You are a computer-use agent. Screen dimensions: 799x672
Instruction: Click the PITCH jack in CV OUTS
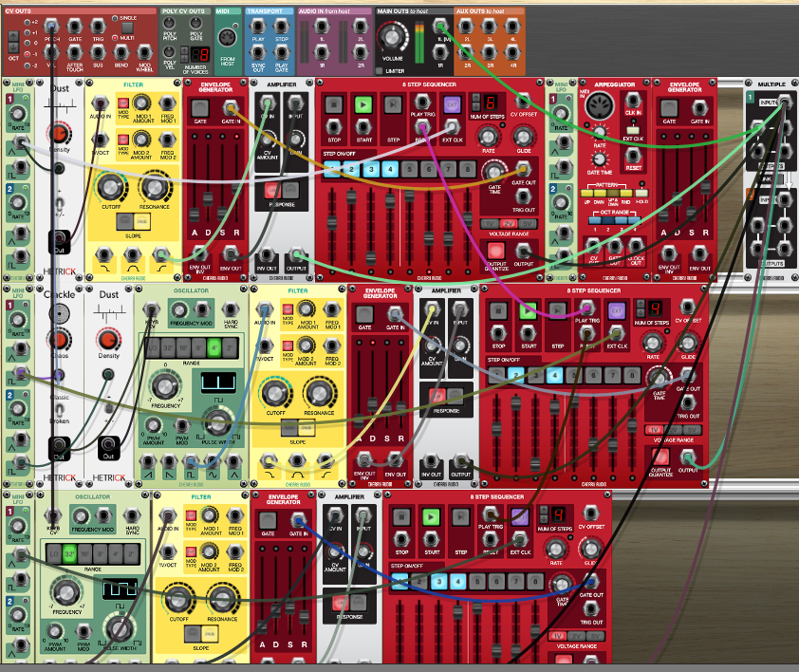click(x=51, y=26)
